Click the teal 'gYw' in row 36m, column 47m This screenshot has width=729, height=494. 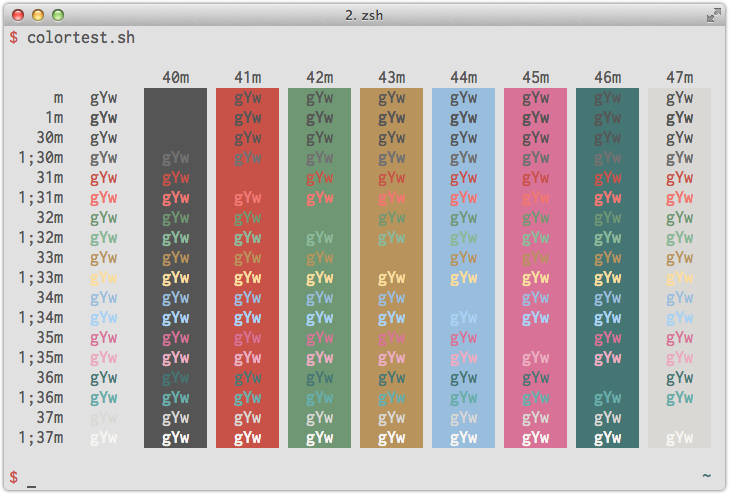680,378
